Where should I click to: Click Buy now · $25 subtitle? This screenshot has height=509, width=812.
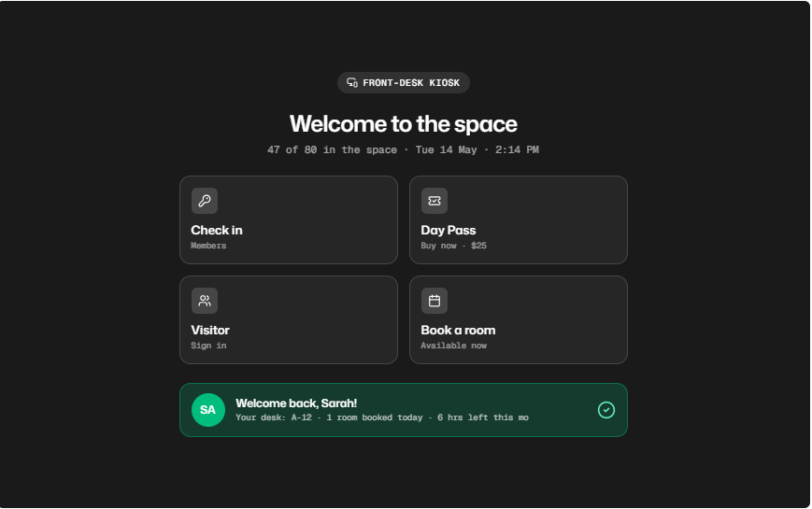point(453,246)
